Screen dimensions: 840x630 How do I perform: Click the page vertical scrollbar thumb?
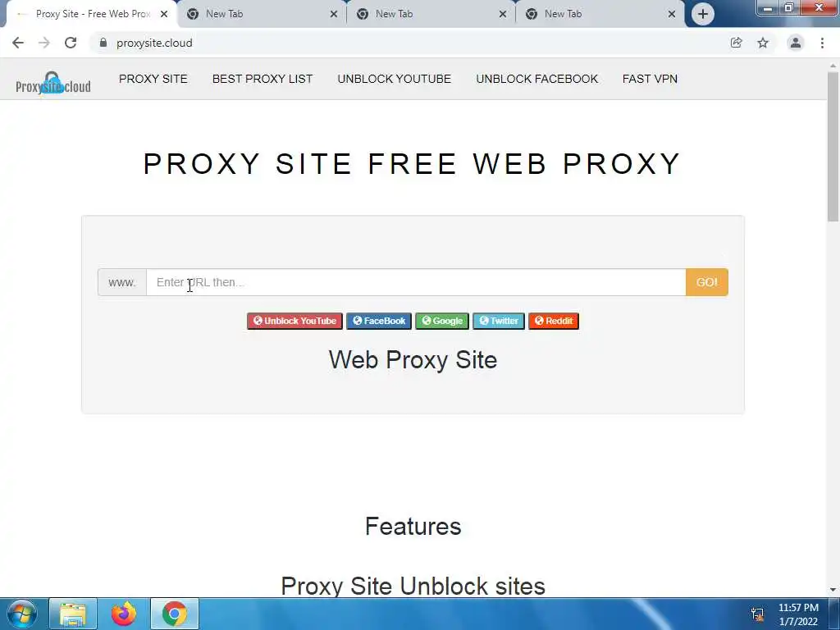click(833, 146)
